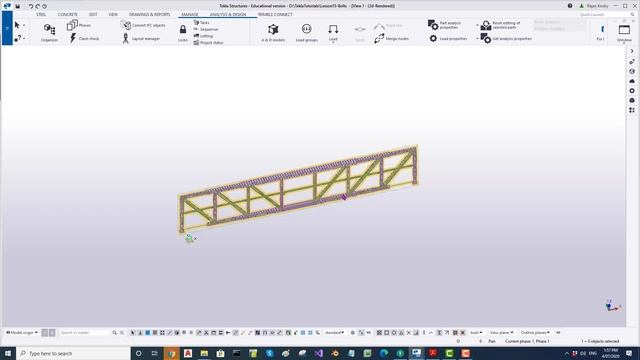
Task: Select the truss model in the view
Action: pyautogui.click(x=298, y=189)
